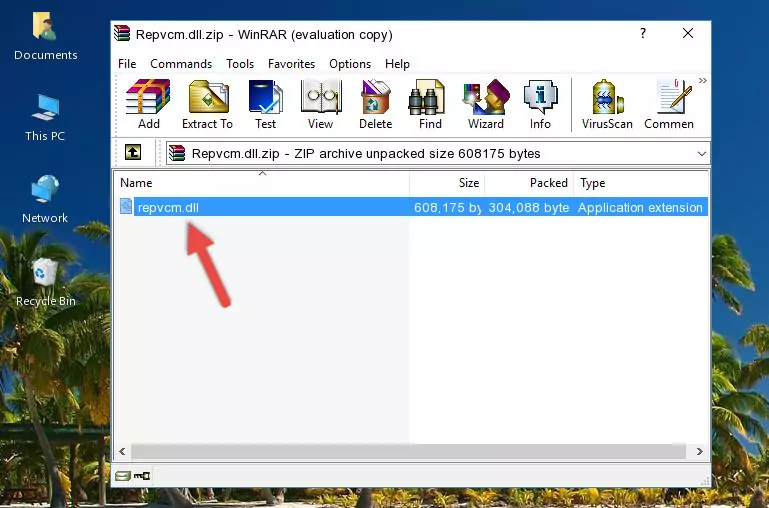This screenshot has height=508, width=769.
Task: Sort by the Name column header
Action: click(262, 183)
